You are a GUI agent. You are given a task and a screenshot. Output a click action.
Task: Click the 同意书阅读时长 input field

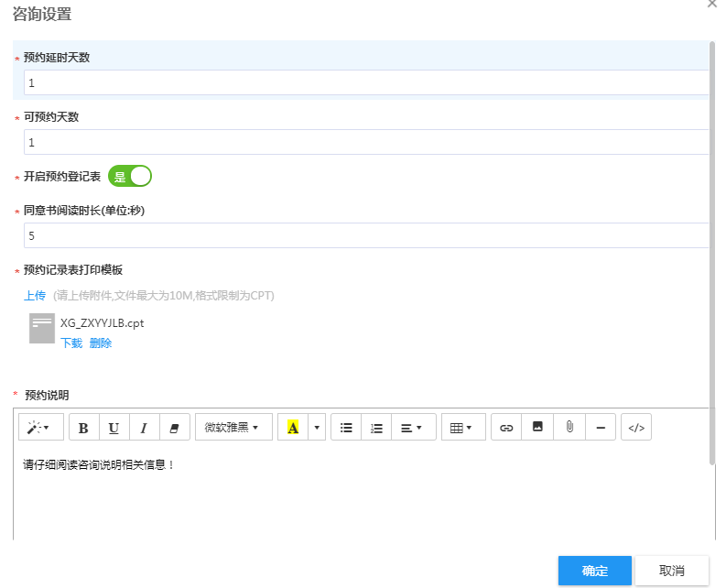[x=366, y=235]
